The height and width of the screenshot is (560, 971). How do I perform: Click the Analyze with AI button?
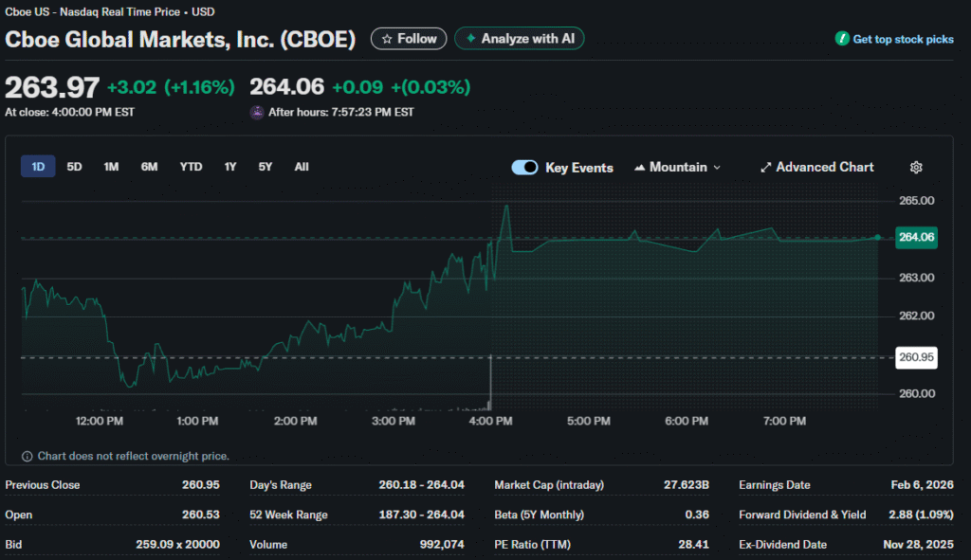click(x=519, y=39)
